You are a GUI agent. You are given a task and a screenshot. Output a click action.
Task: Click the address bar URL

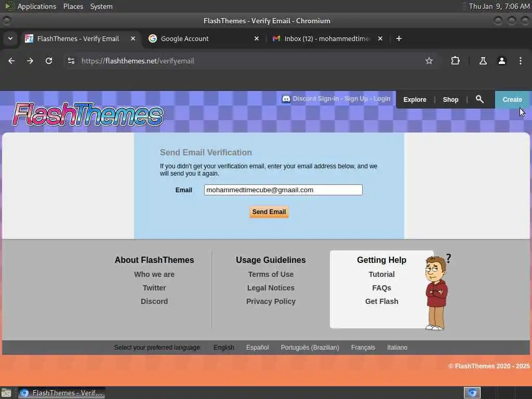pyautogui.click(x=137, y=61)
